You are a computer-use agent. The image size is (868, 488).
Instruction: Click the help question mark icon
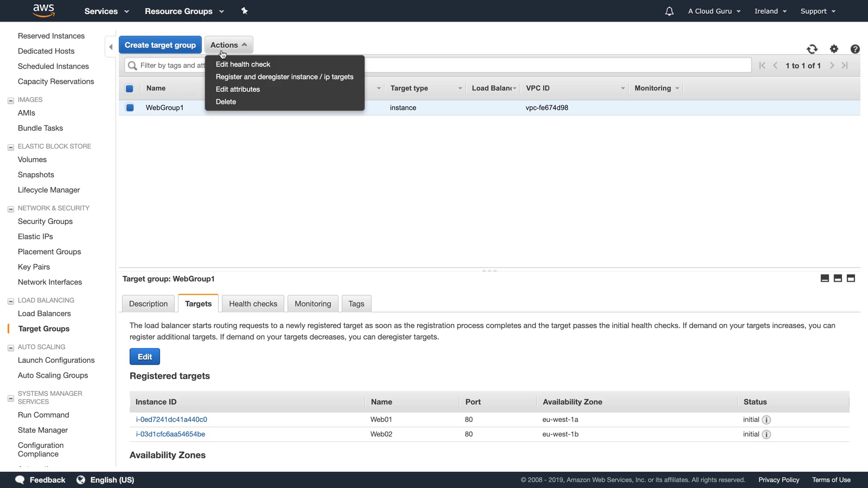point(855,49)
